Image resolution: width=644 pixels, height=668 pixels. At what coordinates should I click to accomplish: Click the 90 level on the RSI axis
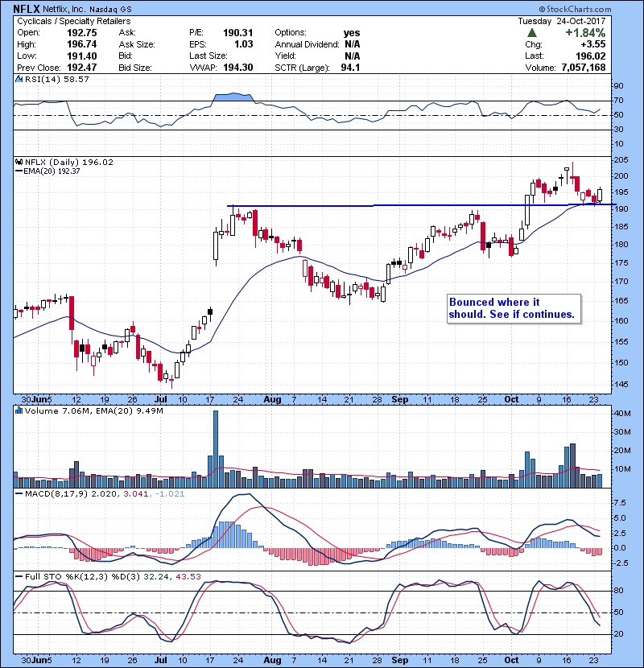tap(618, 86)
